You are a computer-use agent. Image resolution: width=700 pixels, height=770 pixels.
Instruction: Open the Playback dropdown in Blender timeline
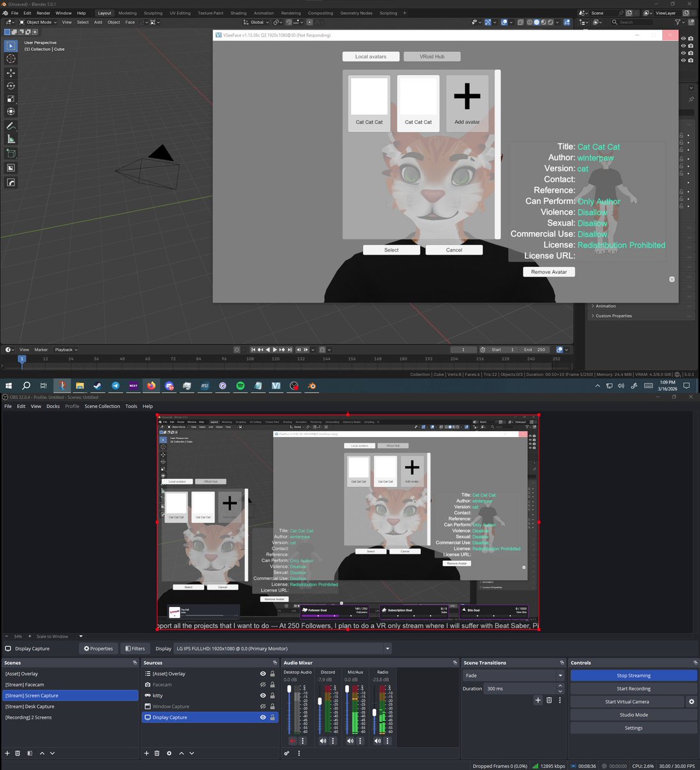tap(66, 350)
